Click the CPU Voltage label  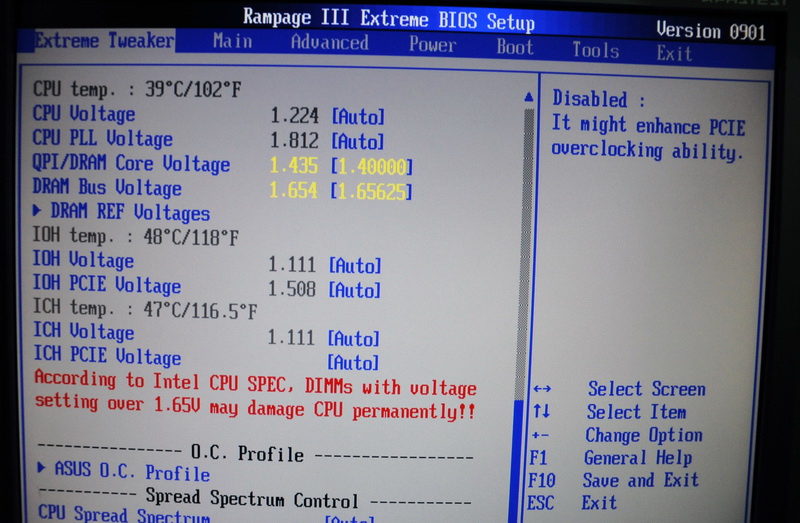coord(84,113)
